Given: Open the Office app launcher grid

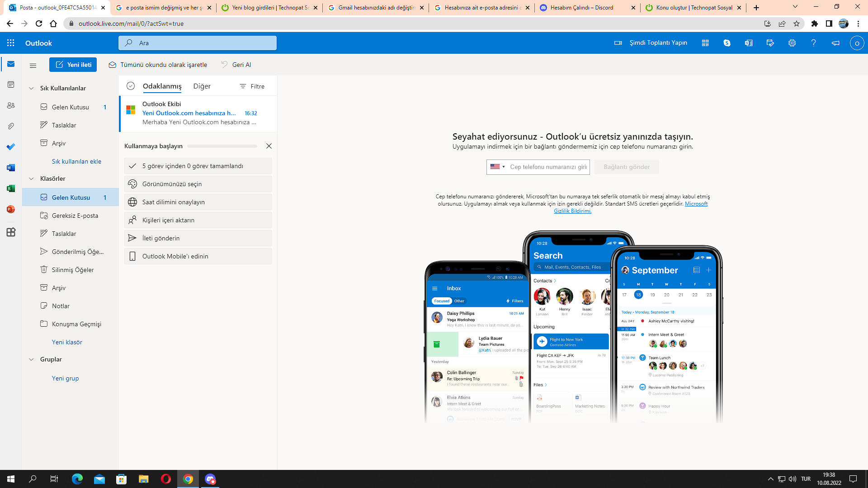Looking at the screenshot, I should click(11, 43).
